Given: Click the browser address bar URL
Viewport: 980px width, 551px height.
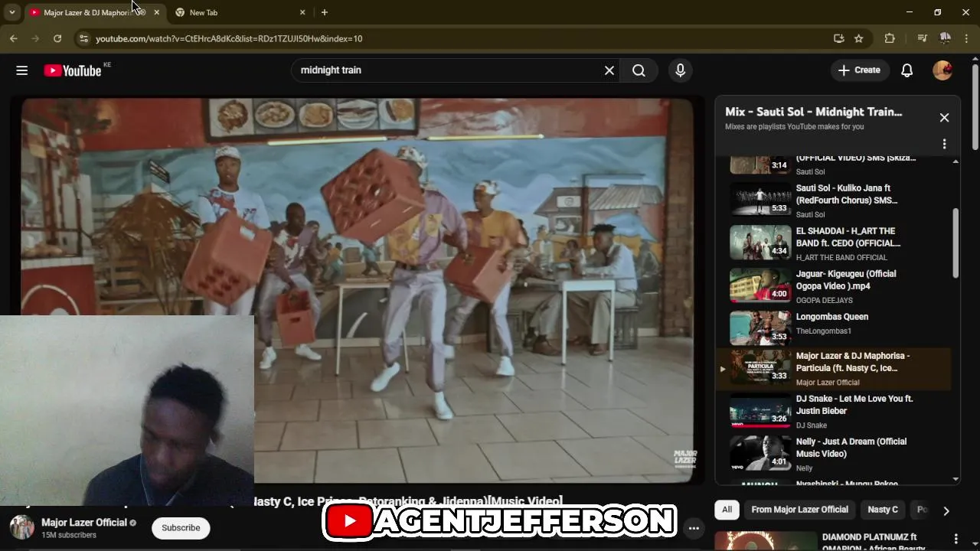Looking at the screenshot, I should (229, 38).
